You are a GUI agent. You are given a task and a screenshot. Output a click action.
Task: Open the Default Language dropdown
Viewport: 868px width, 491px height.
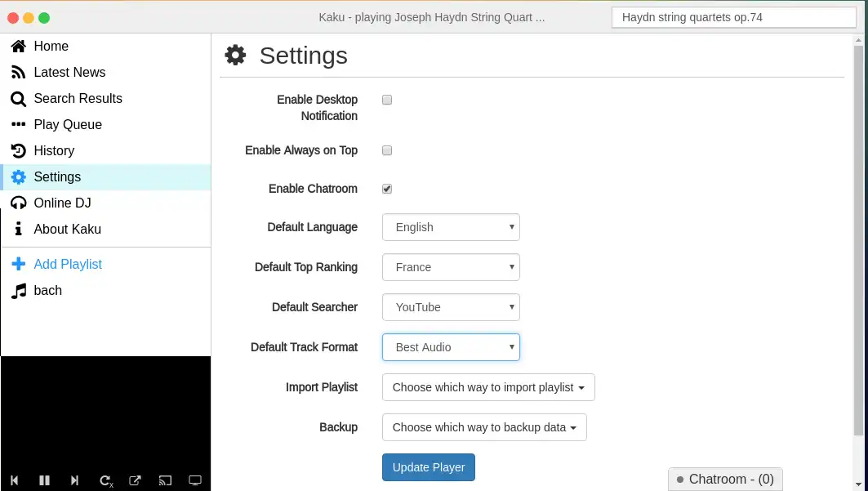[451, 227]
